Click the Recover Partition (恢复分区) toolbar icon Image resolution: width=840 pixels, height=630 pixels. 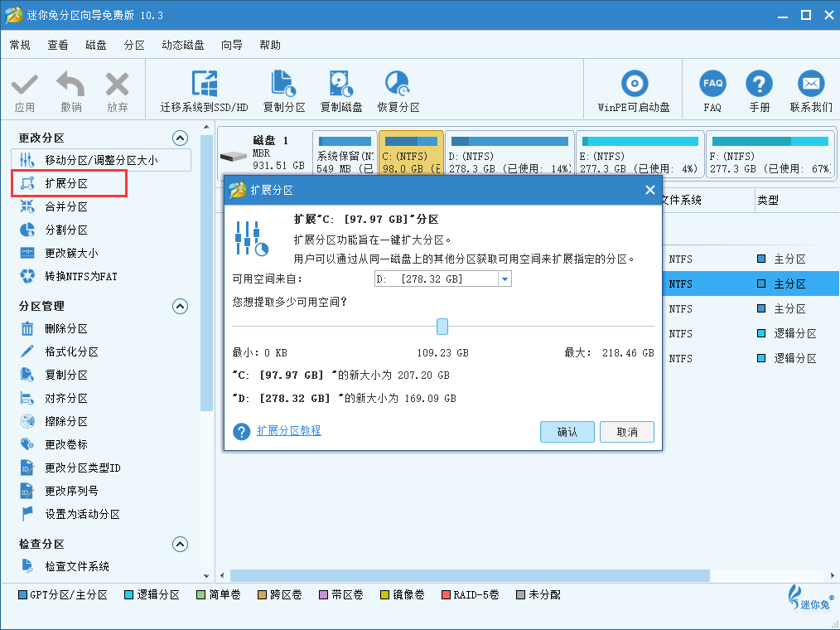click(398, 84)
